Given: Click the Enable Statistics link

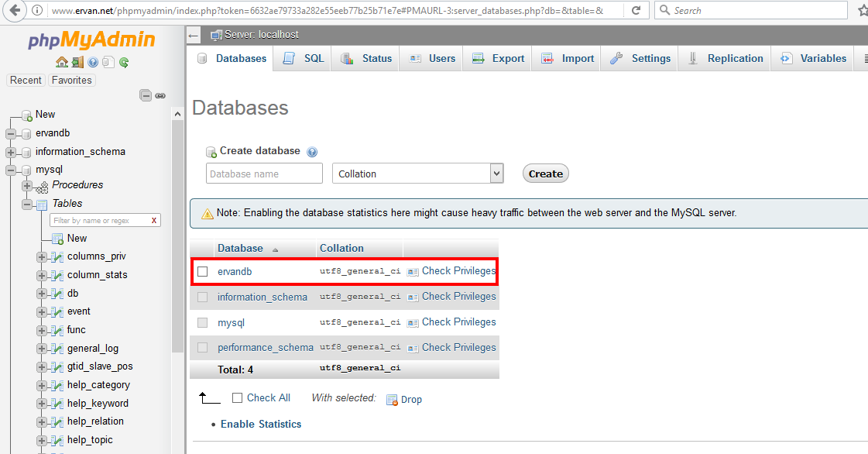Looking at the screenshot, I should tap(261, 425).
